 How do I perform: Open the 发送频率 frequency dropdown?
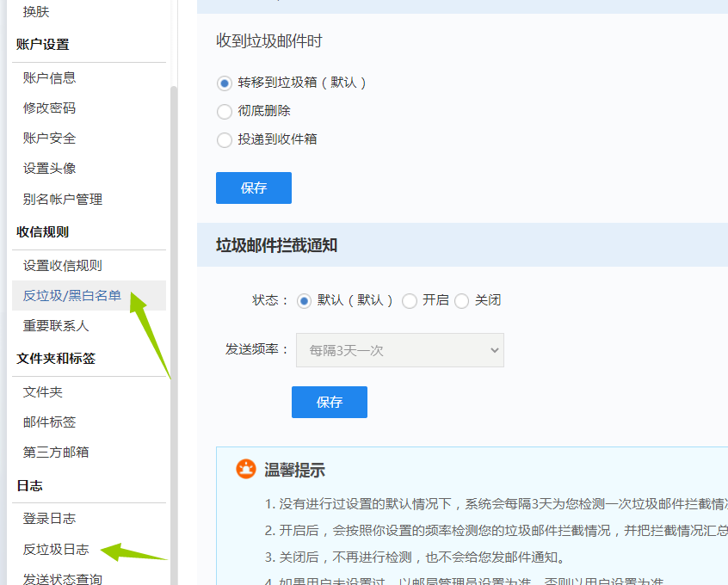[x=400, y=350]
